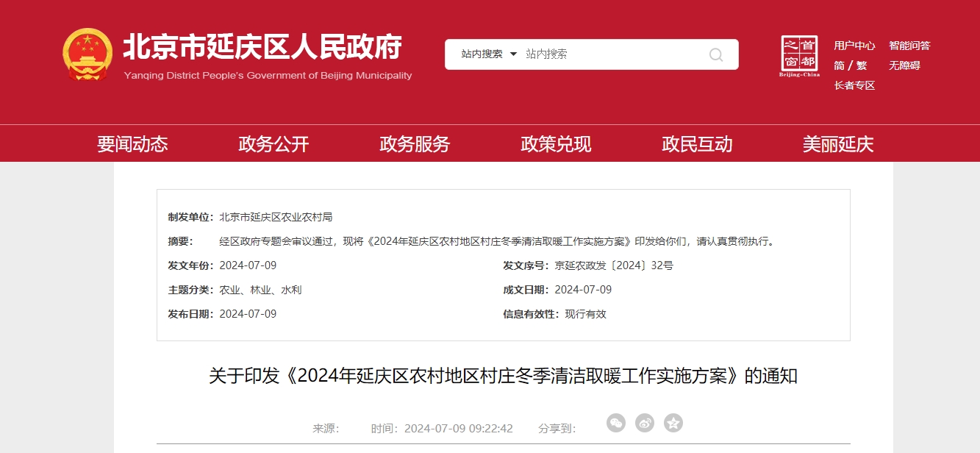This screenshot has width=980, height=453.
Task: Select the 政民互动 navigation item
Action: tap(697, 144)
